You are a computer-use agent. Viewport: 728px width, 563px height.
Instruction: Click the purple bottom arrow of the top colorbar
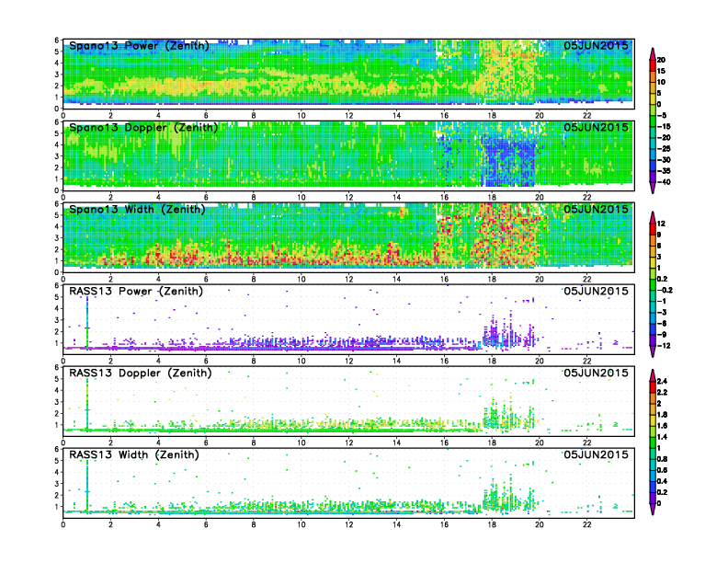point(653,188)
